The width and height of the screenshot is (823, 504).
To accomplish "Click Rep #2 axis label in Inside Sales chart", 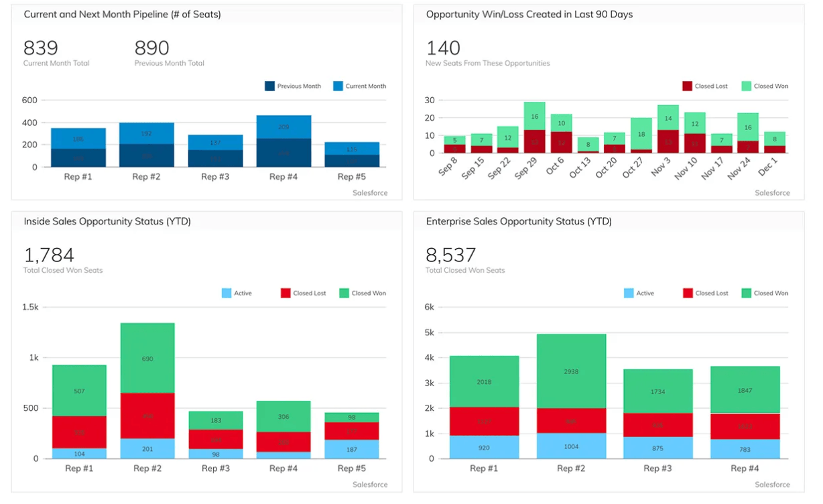I will [x=147, y=468].
